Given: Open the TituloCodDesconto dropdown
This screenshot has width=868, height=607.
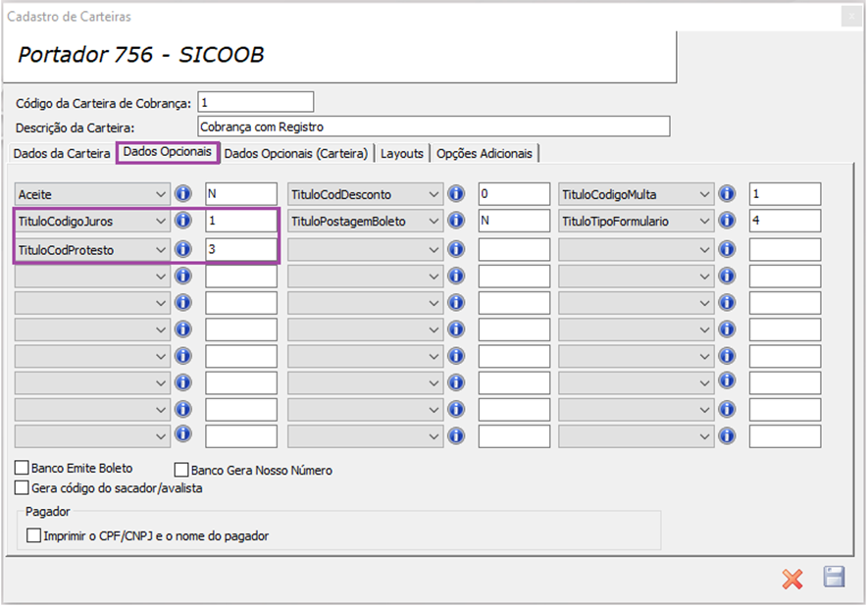Looking at the screenshot, I should point(365,194).
